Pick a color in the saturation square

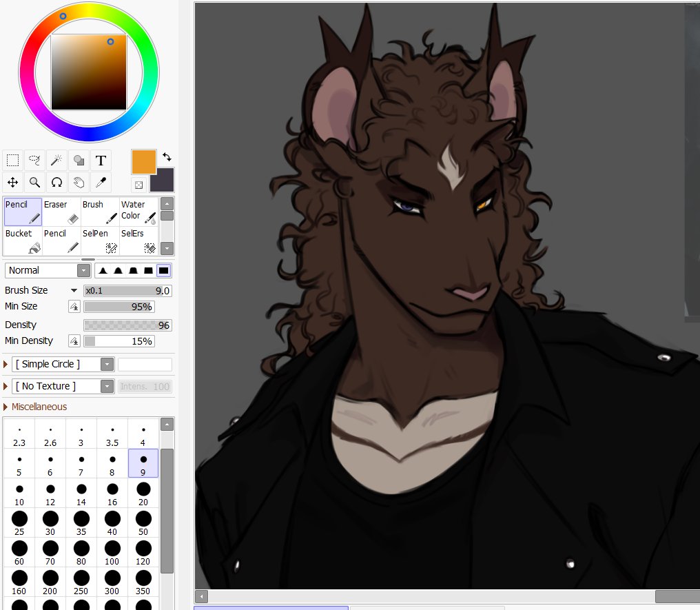tap(89, 72)
